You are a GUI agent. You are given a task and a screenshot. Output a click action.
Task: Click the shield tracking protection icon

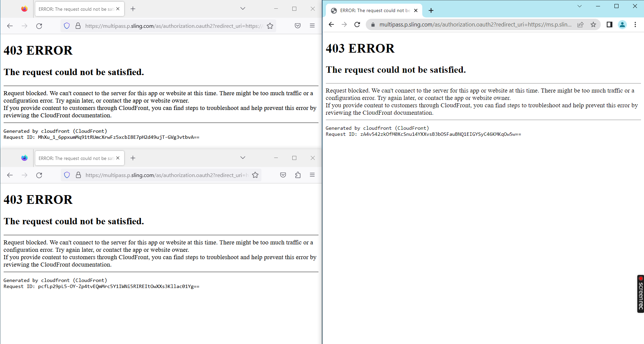(x=67, y=25)
